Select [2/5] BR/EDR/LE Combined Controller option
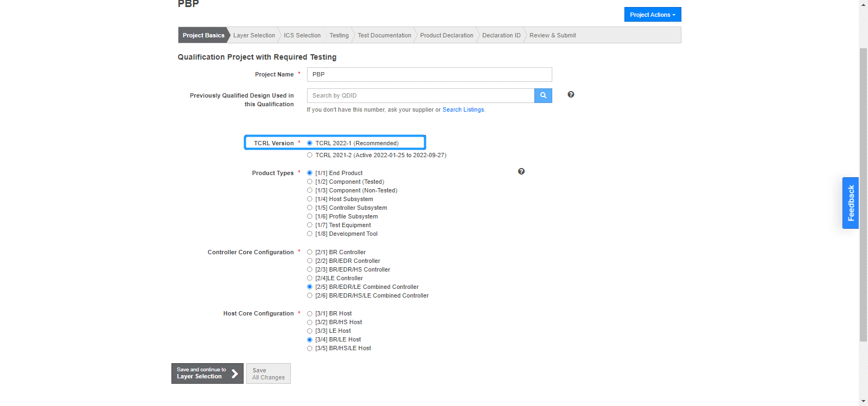The height and width of the screenshot is (406, 868). point(310,287)
